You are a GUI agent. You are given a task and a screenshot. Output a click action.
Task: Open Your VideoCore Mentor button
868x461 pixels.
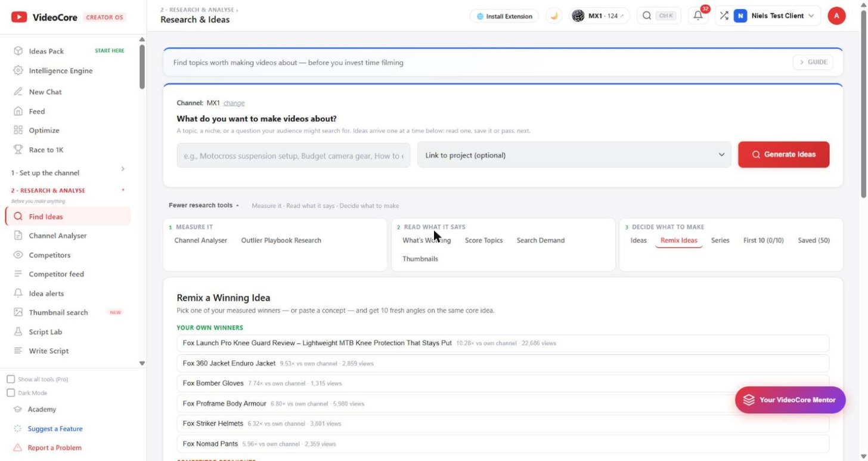790,400
